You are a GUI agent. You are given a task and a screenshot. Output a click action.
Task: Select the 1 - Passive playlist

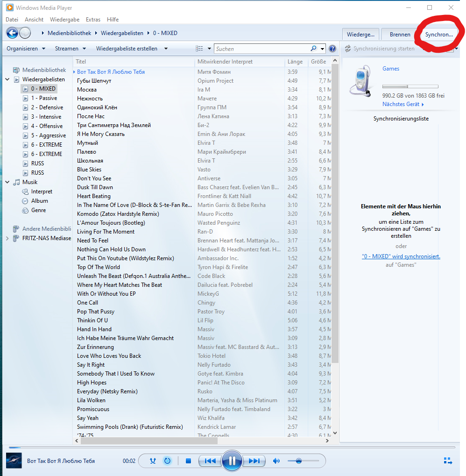pos(44,98)
